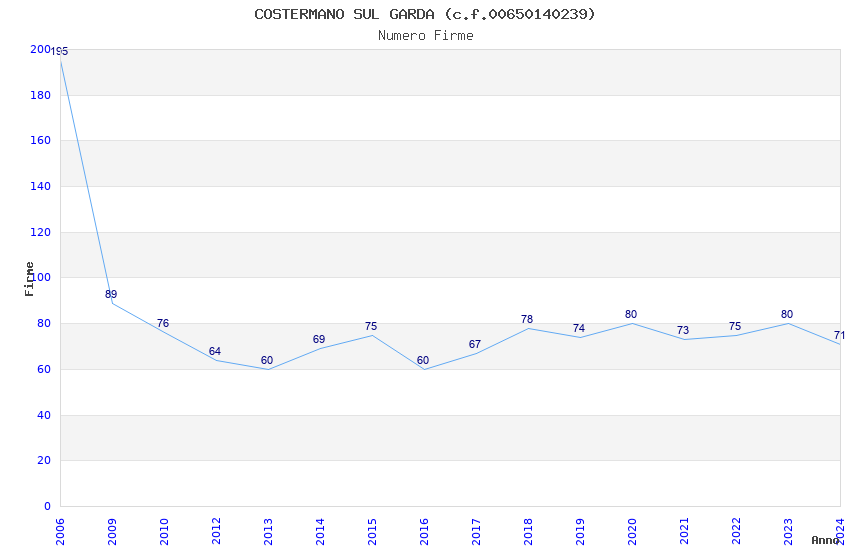Click the 2006 year label on x-axis

click(60, 532)
